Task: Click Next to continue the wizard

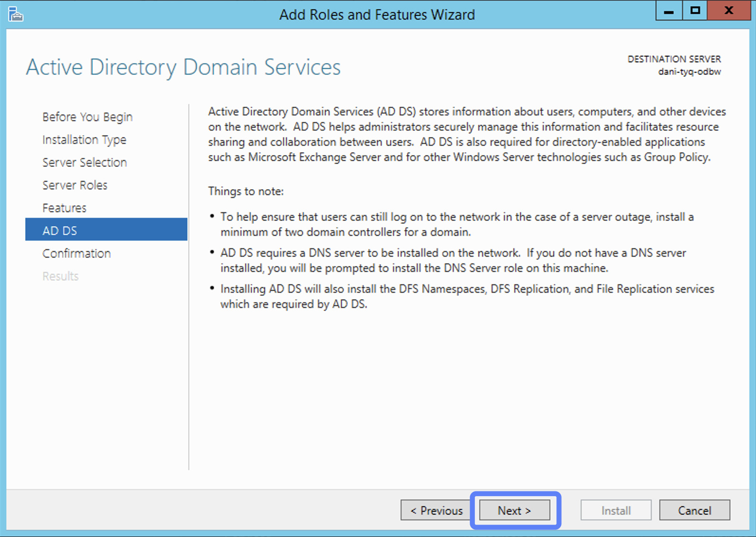Action: (514, 510)
